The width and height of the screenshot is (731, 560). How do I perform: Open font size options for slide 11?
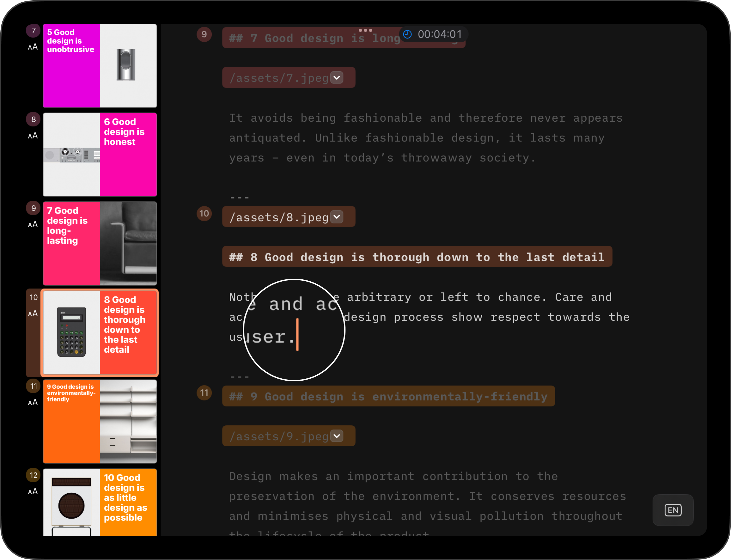click(x=33, y=403)
